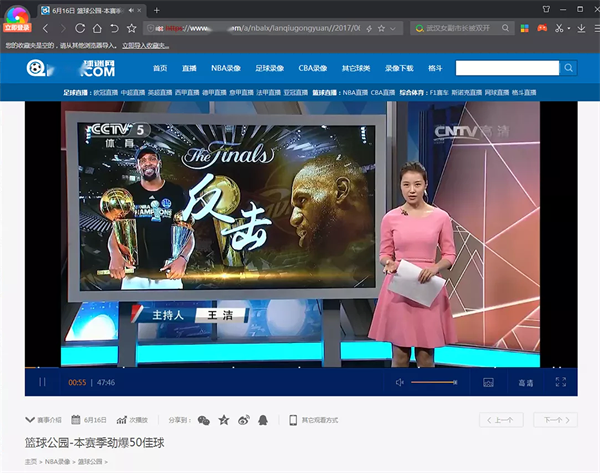
Task: Close the 6月16日 篮球公园 tab
Action: 140,10
